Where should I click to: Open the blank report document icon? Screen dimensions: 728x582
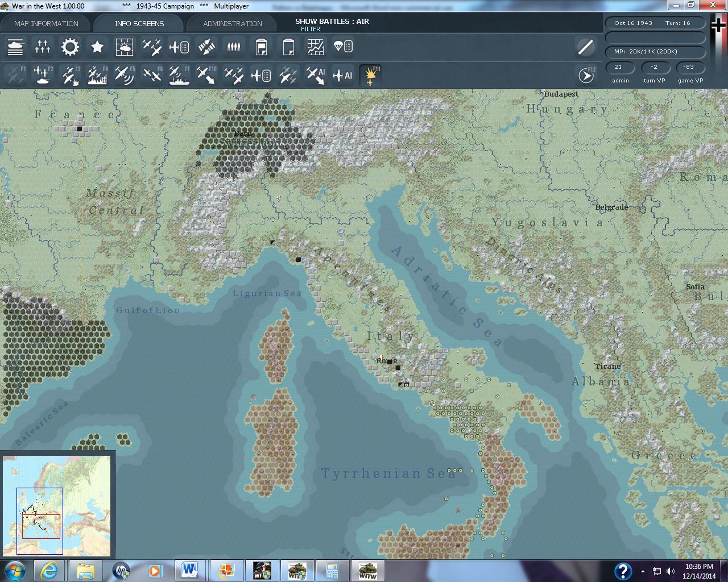(x=288, y=47)
